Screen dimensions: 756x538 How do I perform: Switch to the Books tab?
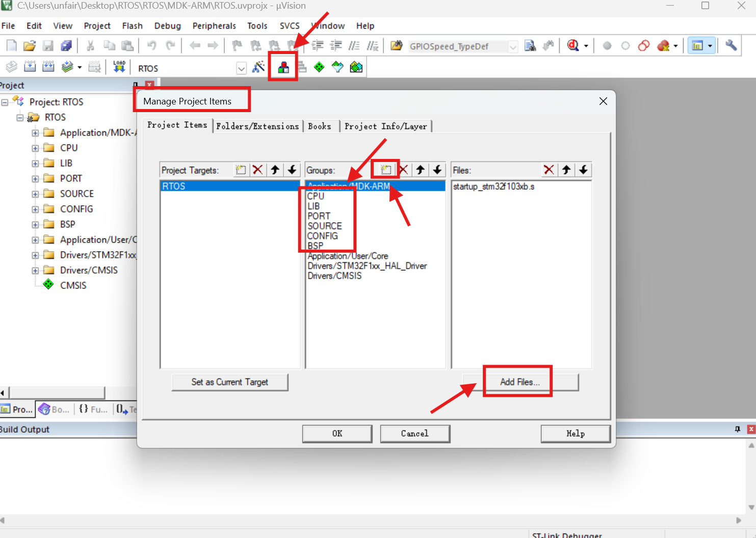tap(320, 126)
